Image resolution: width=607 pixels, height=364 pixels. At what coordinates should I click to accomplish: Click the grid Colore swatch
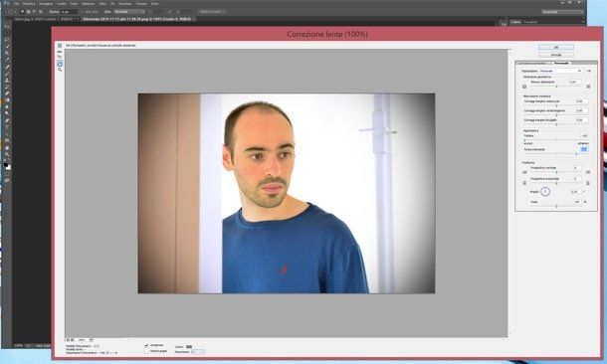click(188, 346)
